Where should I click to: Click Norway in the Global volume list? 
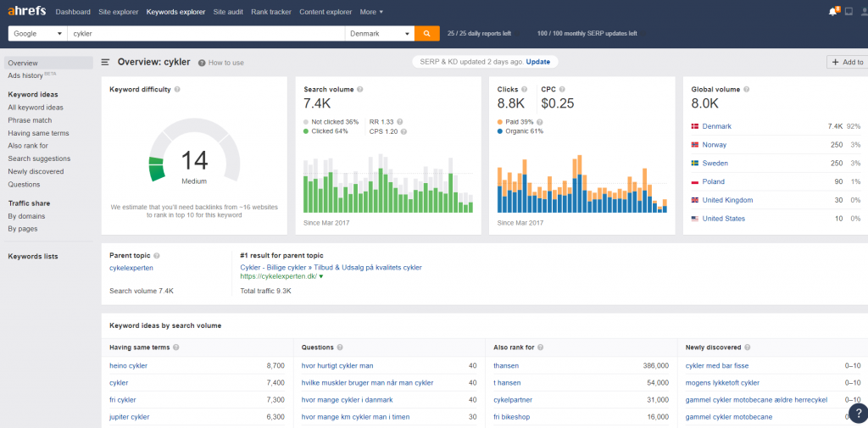click(715, 145)
